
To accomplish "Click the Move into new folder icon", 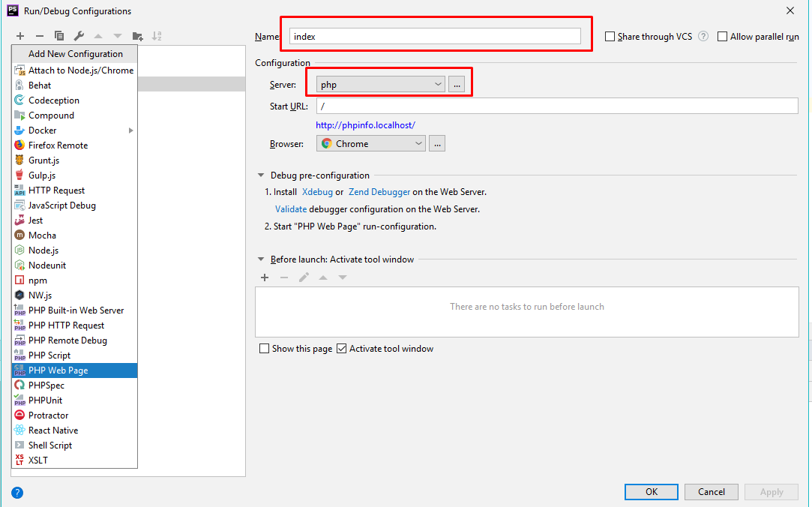I will (x=137, y=36).
